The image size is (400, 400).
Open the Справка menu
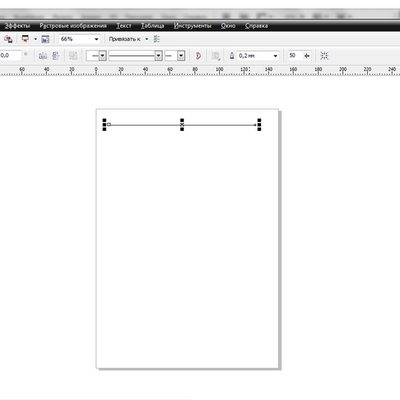[x=256, y=26]
